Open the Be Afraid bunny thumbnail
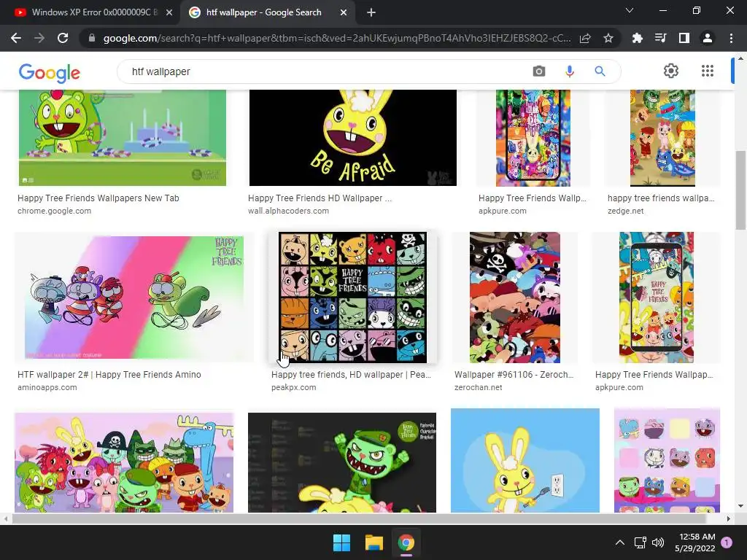 (x=352, y=138)
